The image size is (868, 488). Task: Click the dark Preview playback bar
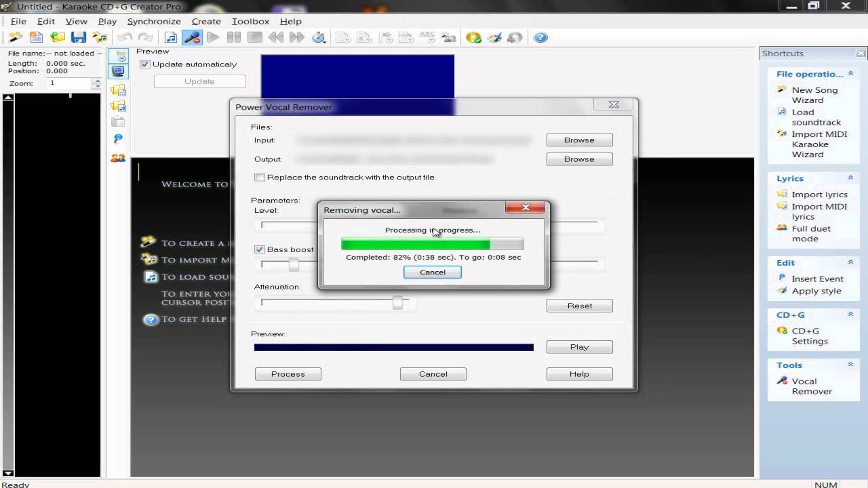tap(394, 347)
